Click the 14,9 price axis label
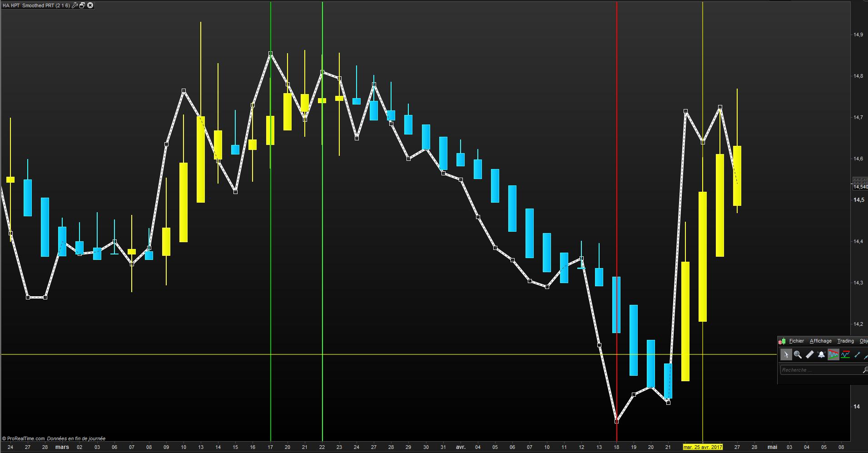 pos(858,35)
